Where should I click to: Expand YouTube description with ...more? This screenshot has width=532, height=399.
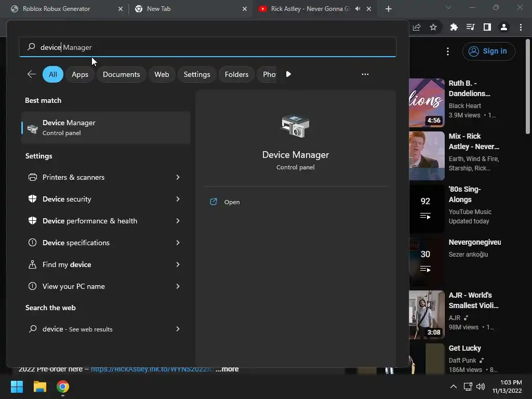click(227, 369)
